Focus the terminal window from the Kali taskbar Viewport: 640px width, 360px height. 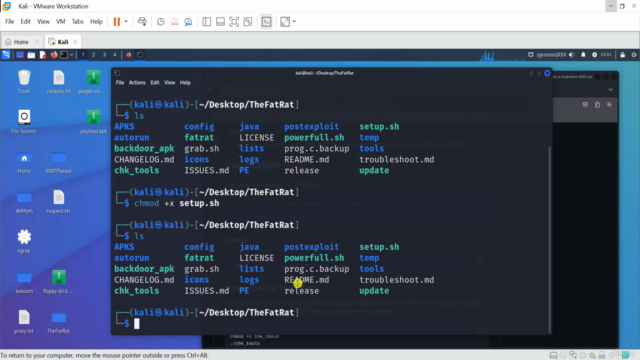(x=140, y=55)
